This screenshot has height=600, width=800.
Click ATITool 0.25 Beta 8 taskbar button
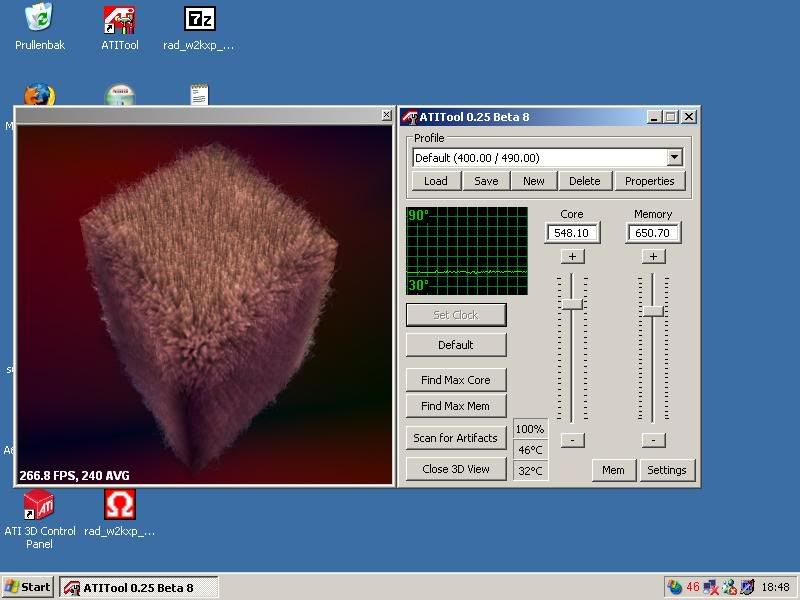(139, 588)
